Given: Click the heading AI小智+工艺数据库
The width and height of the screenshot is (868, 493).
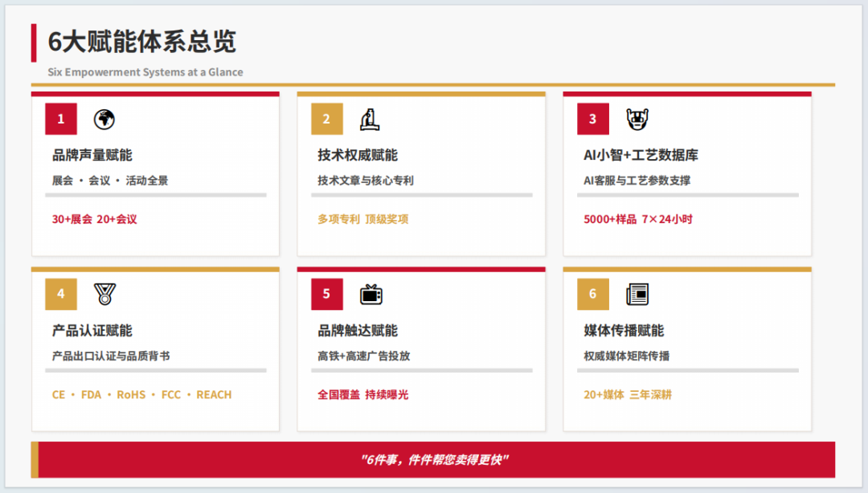Looking at the screenshot, I should click(641, 156).
